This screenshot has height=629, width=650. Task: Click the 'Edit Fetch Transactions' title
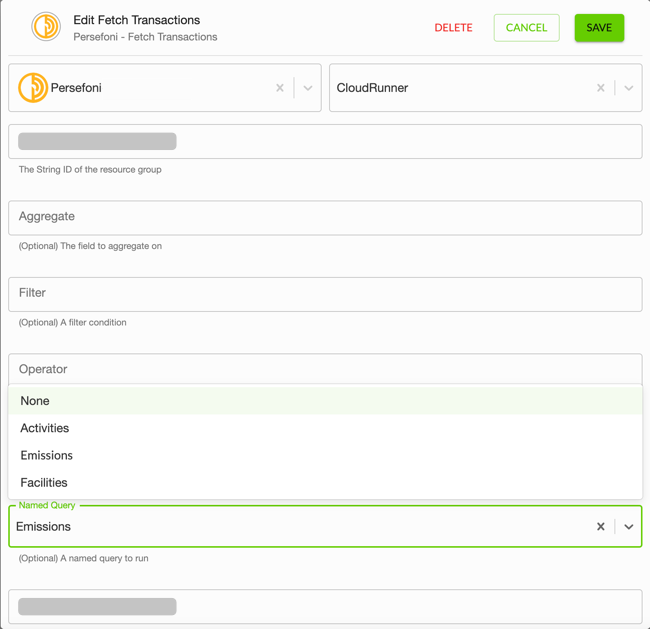tap(136, 20)
